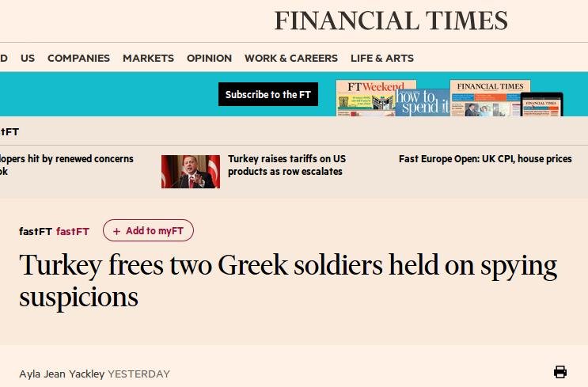Open the Companies navigation section
The height and width of the screenshot is (387, 588).
tap(79, 58)
